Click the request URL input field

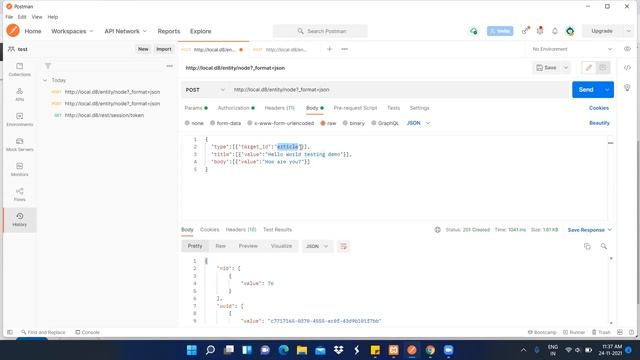coord(398,89)
